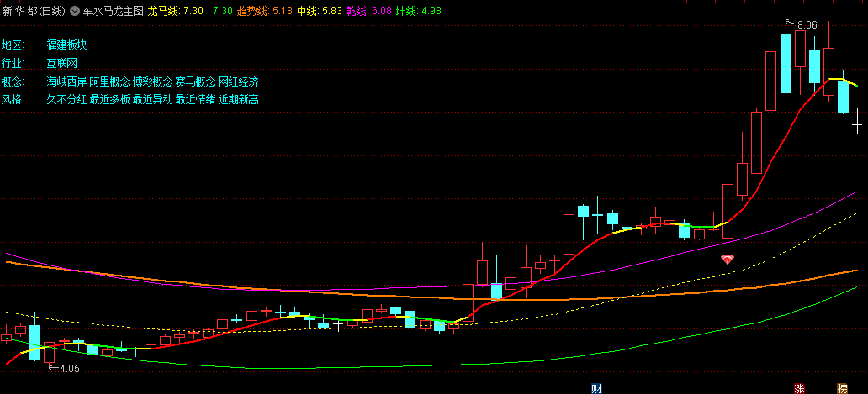Open the dropdown arrow beside 新华都(日线)
Viewport: 868px width, 394px height.
pyautogui.click(x=75, y=11)
